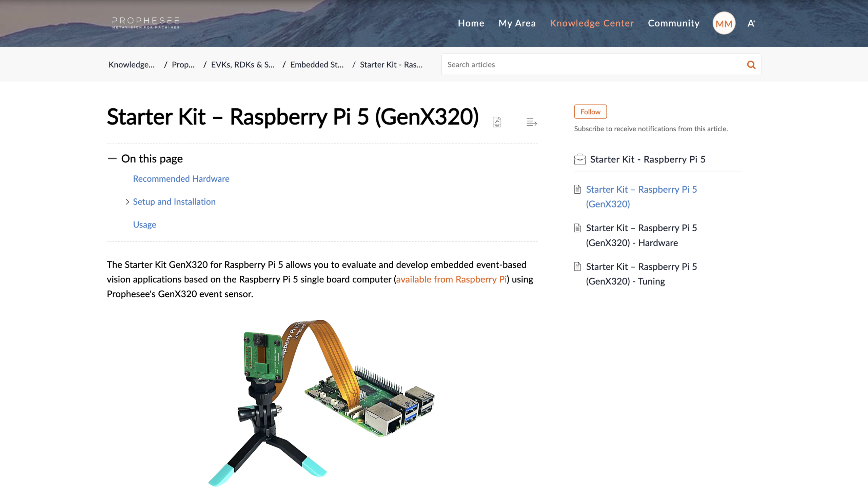Open the GenX320 Tuning article
The height and width of the screenshot is (491, 868).
(641, 274)
